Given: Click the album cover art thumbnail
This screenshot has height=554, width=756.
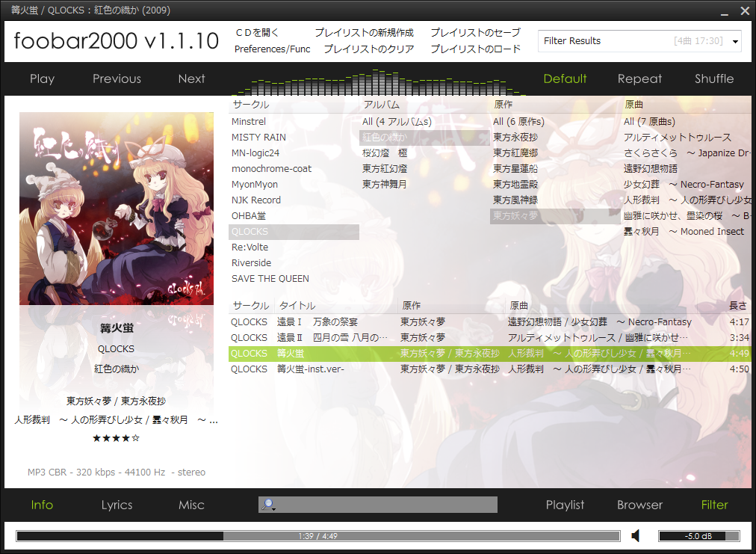Looking at the screenshot, I should point(117,209).
